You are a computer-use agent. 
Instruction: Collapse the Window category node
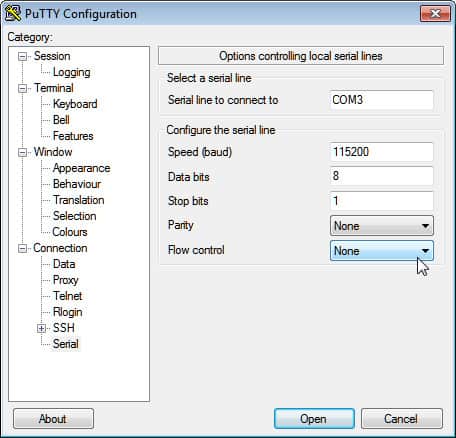click(22, 152)
